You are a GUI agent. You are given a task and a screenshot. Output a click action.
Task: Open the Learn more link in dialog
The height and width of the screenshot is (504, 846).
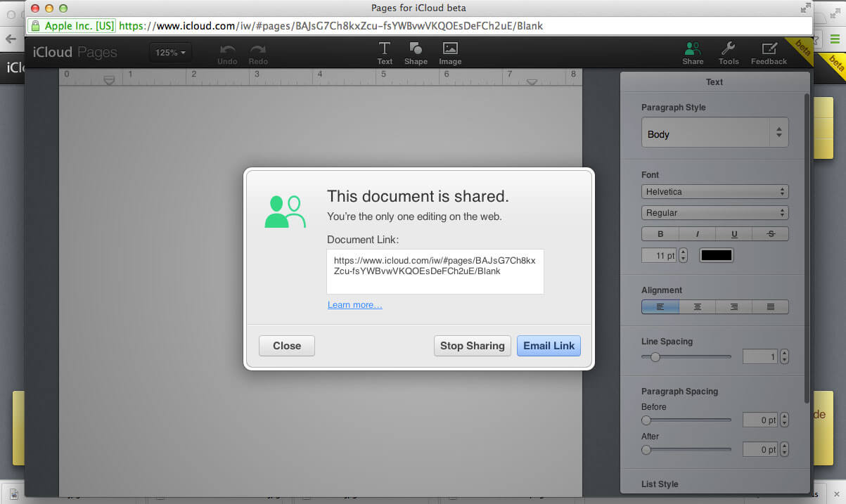[x=354, y=304]
